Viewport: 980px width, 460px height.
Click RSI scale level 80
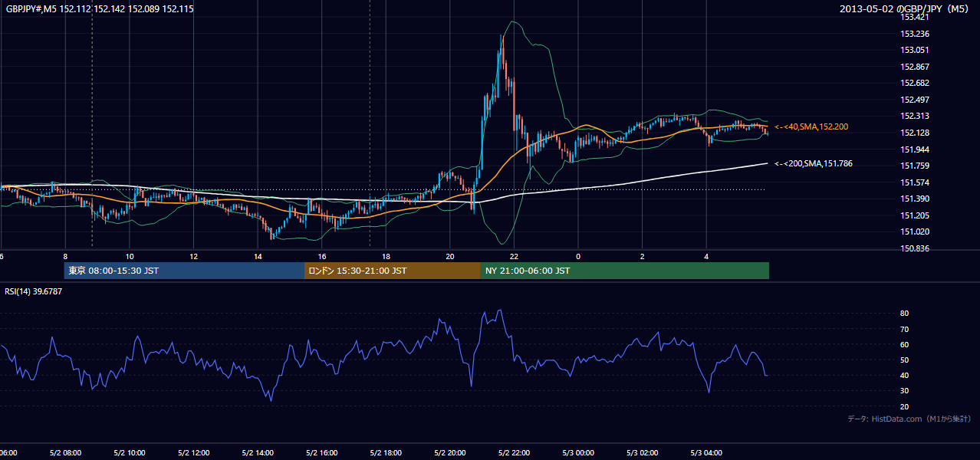point(904,314)
